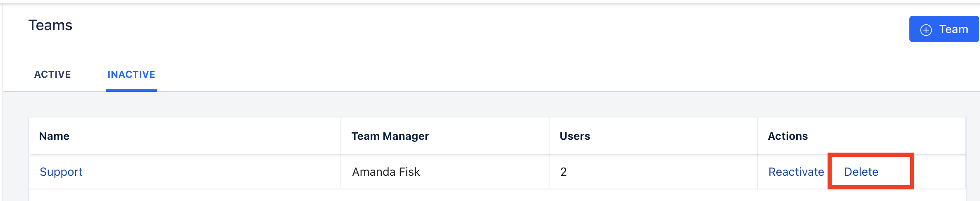
Task: Delete the Support team
Action: pos(861,172)
